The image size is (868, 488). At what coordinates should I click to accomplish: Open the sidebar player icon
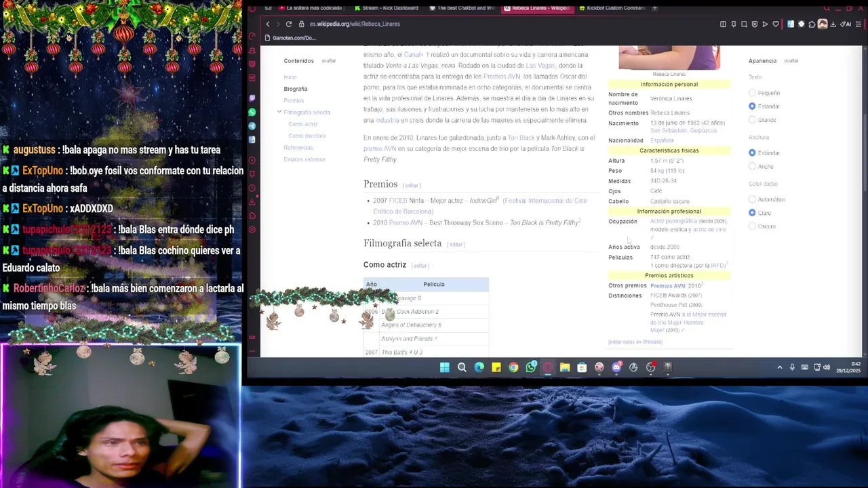252,161
